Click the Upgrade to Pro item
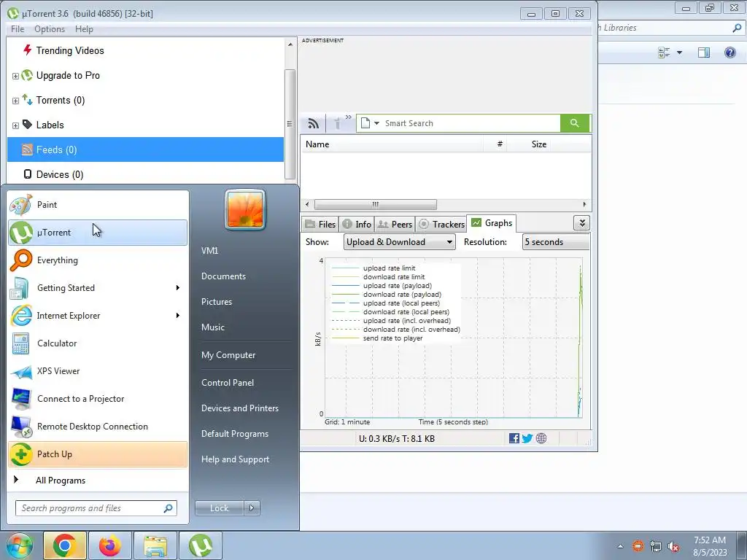The image size is (747, 560). coord(68,75)
